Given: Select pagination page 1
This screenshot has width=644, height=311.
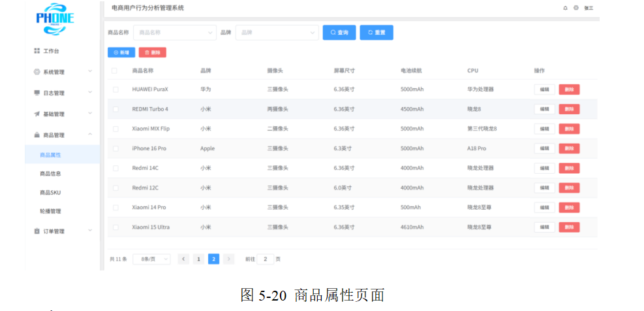Looking at the screenshot, I should [198, 259].
